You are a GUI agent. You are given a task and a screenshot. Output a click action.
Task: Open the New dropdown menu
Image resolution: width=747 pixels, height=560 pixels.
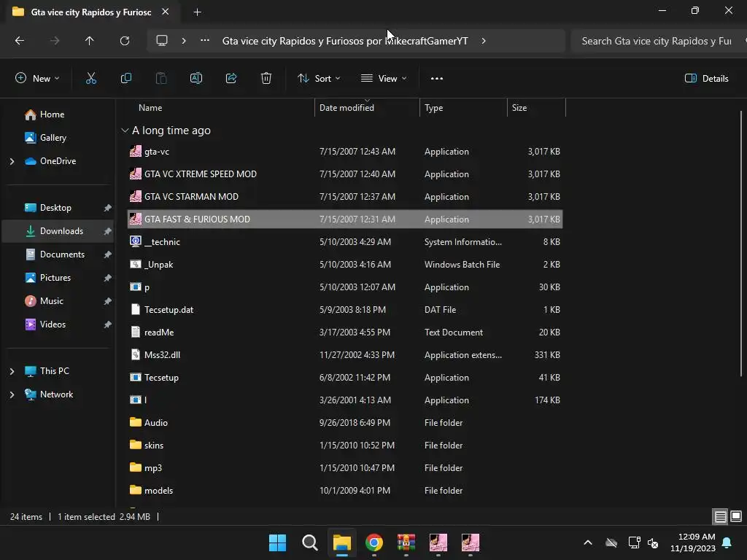[37, 79]
